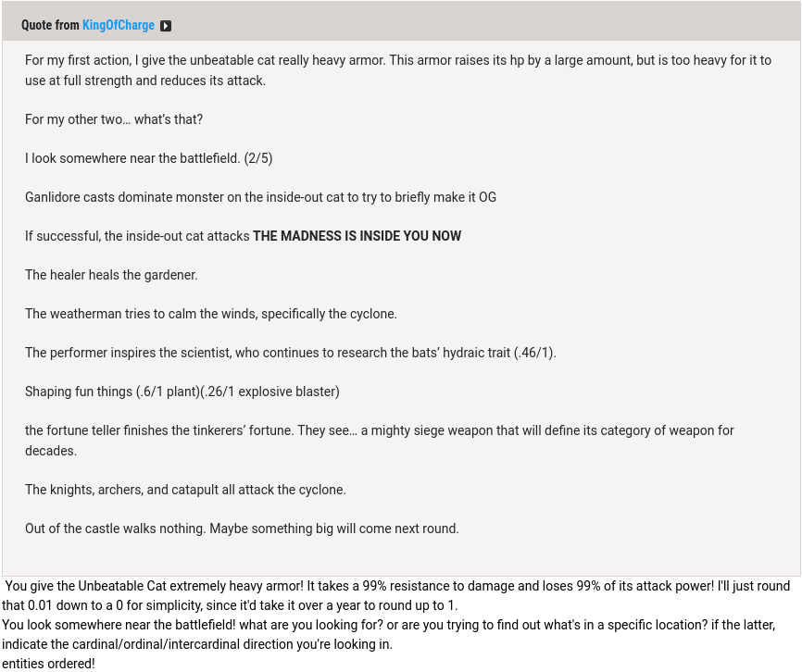802x672 pixels.
Task: Click the weatherman calming the cyclone line
Action: (211, 314)
